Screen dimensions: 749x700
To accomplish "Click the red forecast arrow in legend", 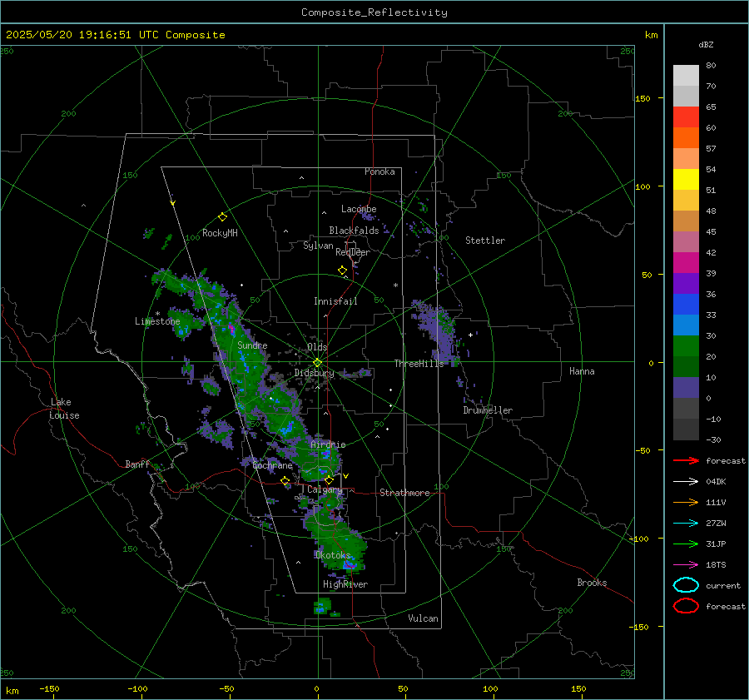I will tap(686, 460).
